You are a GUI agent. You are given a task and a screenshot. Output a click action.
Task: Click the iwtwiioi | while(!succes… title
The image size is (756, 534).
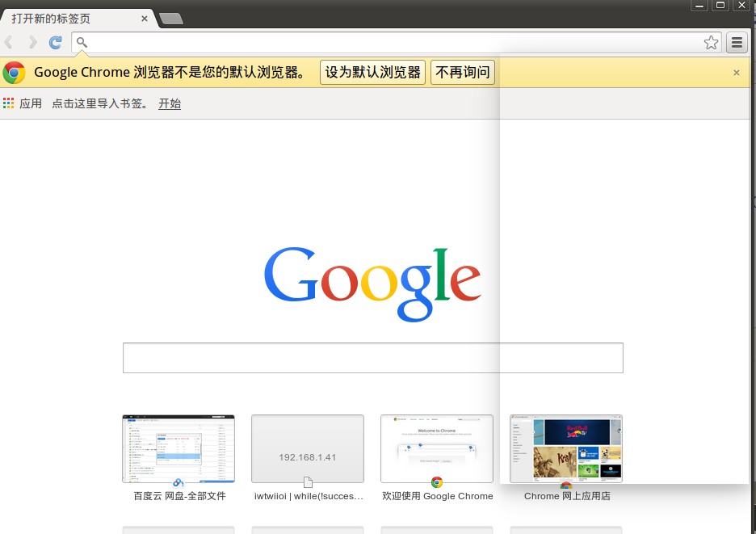click(309, 496)
